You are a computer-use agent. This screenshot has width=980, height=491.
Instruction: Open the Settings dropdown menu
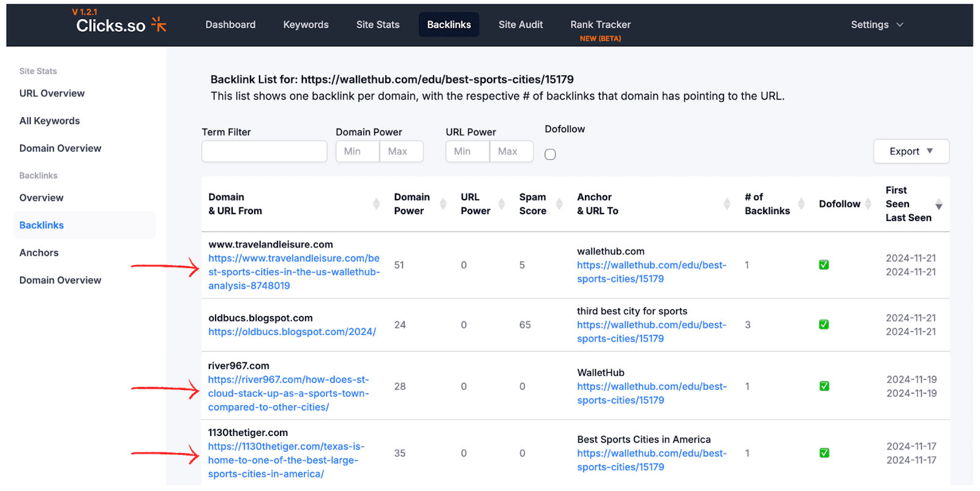pyautogui.click(x=876, y=25)
